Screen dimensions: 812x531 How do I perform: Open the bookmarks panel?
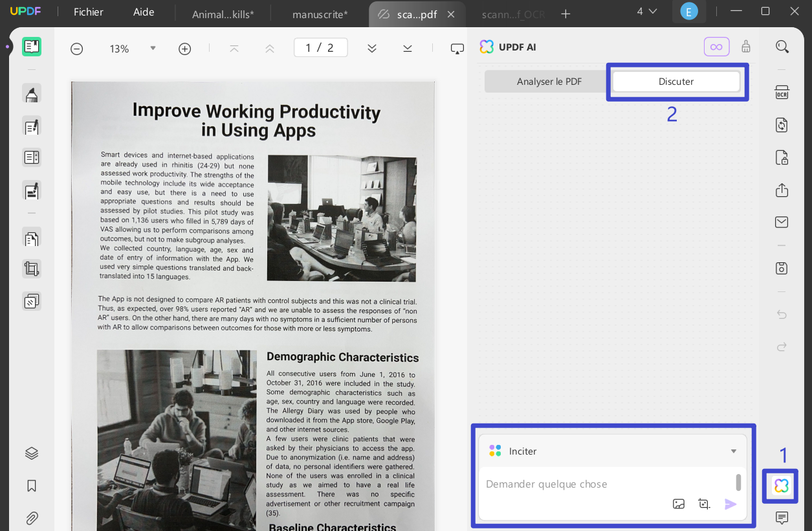[32, 486]
